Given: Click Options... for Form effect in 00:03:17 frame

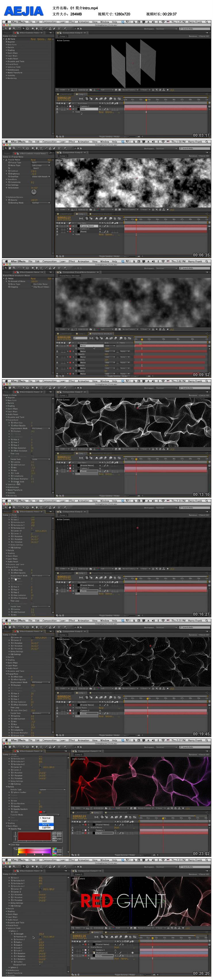Looking at the screenshot, I should 41,39.
